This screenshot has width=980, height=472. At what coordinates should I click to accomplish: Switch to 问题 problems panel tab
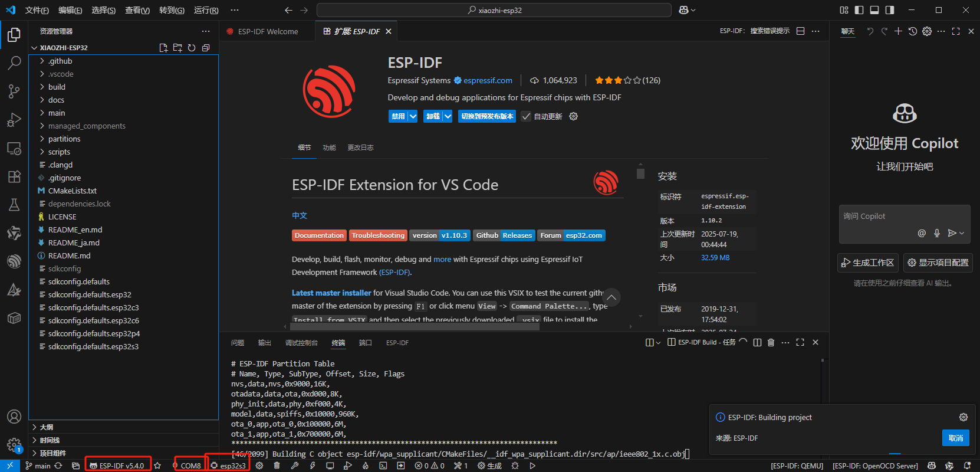pyautogui.click(x=238, y=343)
